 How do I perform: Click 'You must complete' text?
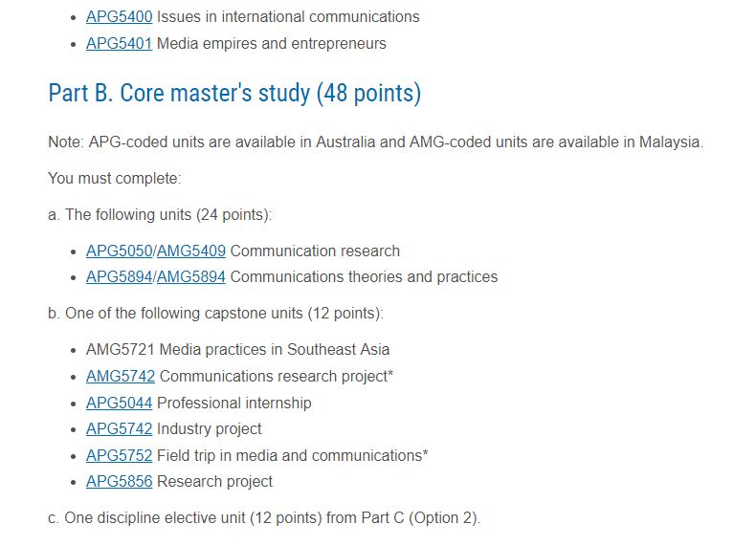[x=115, y=178]
